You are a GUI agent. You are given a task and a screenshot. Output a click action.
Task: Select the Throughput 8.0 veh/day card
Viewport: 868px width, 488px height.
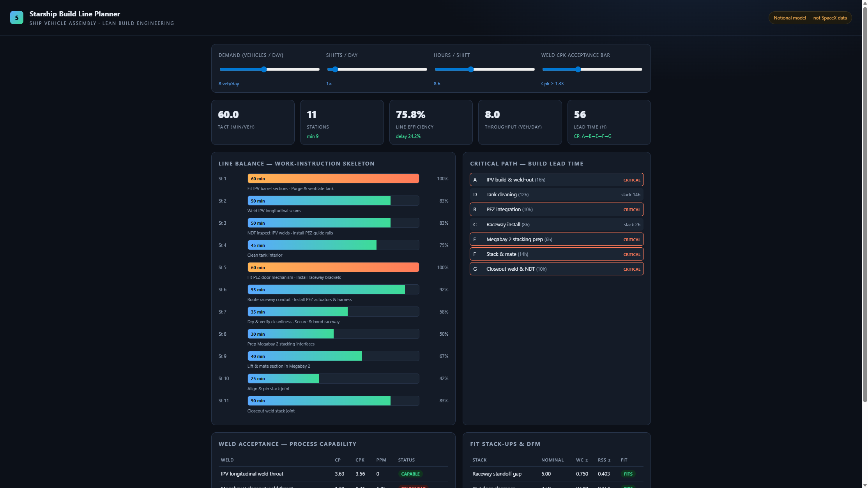click(520, 122)
